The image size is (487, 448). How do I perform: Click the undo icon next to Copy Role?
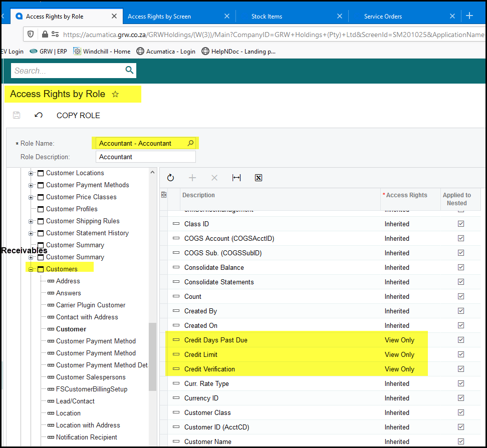39,116
